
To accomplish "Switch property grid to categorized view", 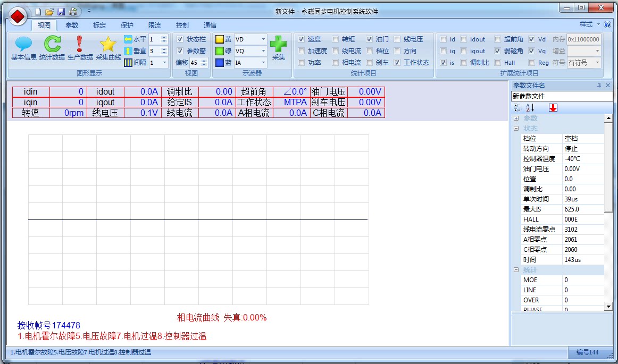I will (518, 107).
